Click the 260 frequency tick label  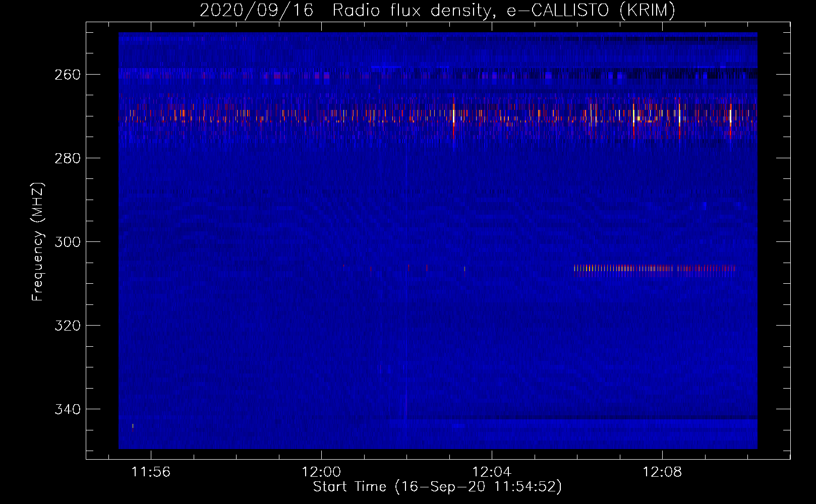(67, 75)
